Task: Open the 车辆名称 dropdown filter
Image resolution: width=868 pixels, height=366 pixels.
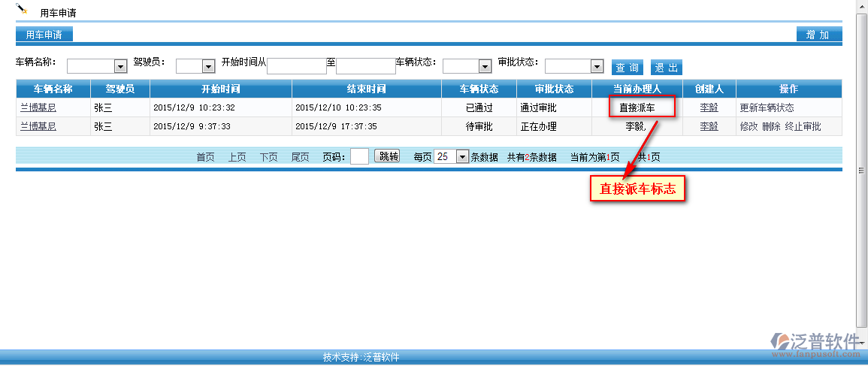Action: coord(97,66)
